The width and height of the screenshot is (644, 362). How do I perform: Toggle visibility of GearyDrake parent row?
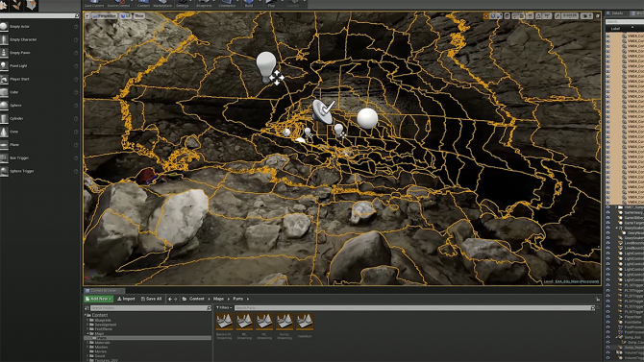click(x=608, y=228)
